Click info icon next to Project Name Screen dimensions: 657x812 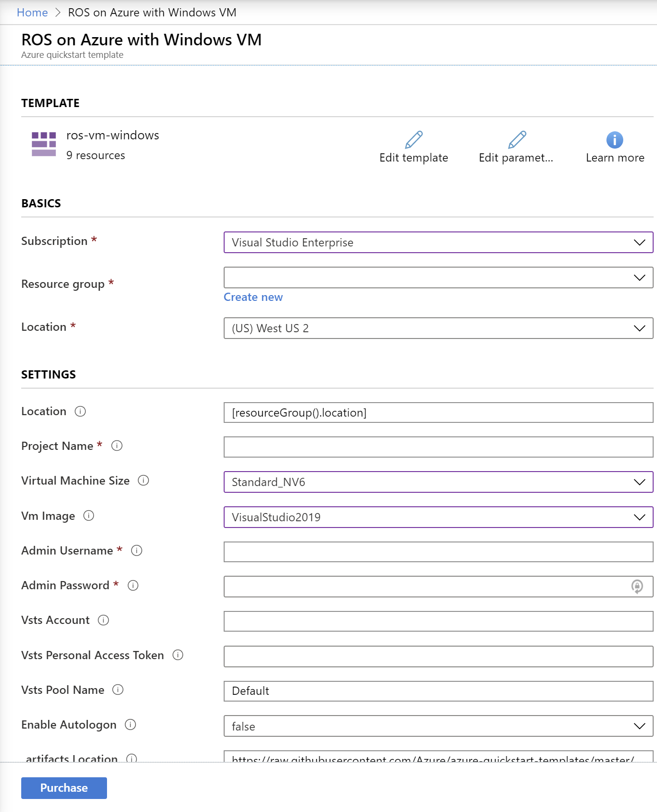point(117,446)
